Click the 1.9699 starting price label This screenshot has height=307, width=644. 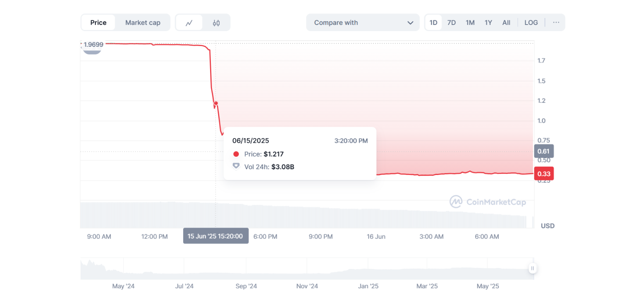94,45
